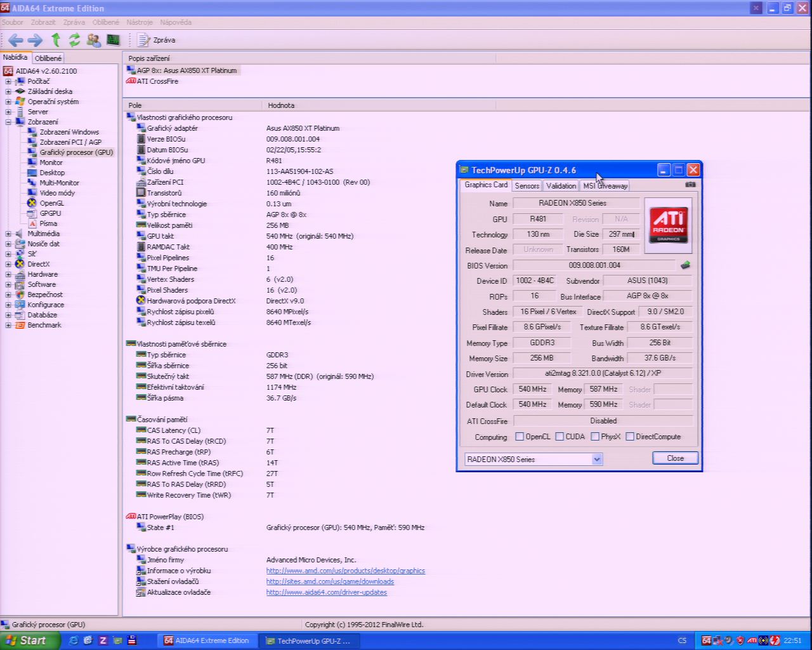Screen dimensions: 812x650
Task: Click the green Up arrow toolbar icon
Action: 56,40
